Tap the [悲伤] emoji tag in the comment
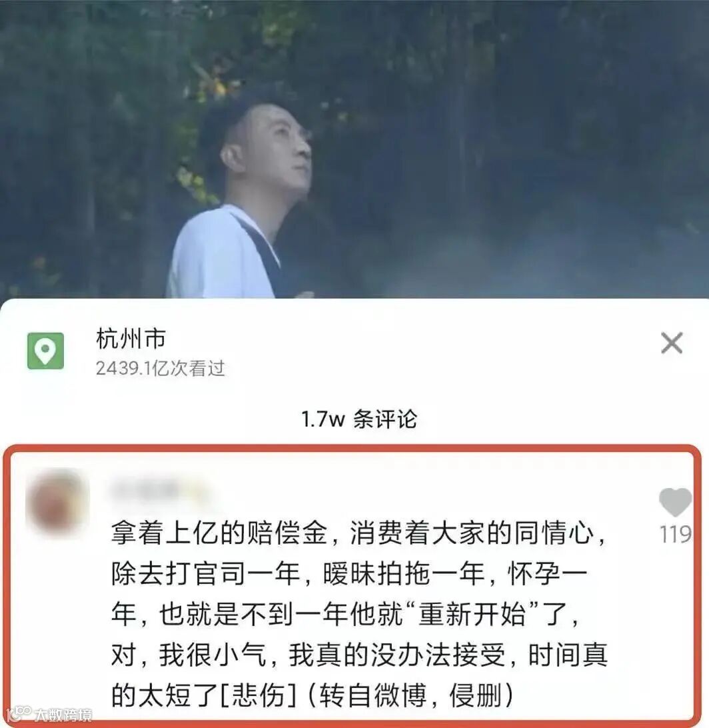This screenshot has height=728, width=709. click(x=257, y=695)
